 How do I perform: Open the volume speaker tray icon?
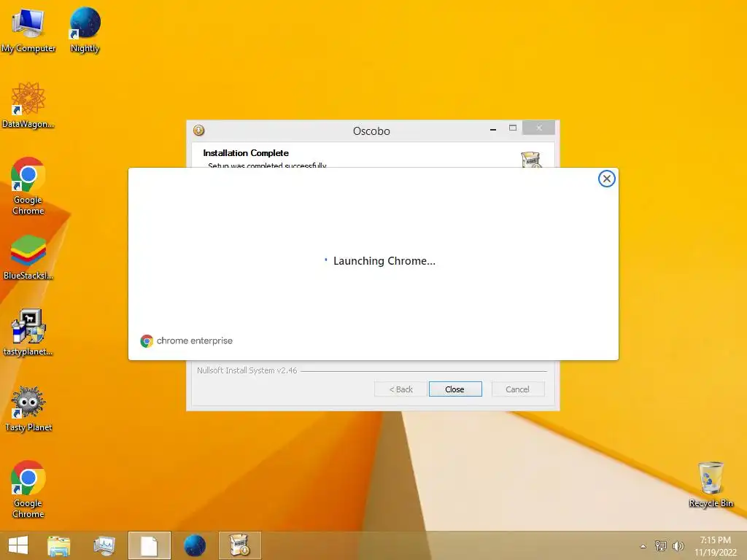pos(678,545)
